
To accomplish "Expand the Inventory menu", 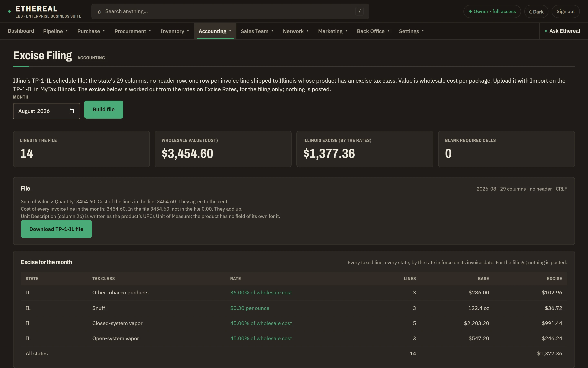I will pos(175,31).
